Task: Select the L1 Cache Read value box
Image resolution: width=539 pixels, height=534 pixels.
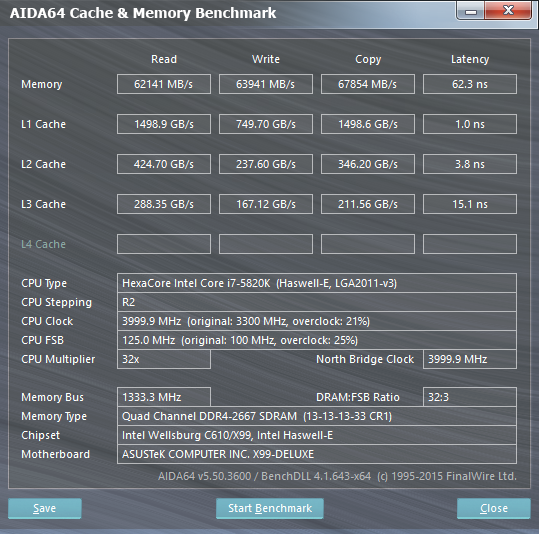Action: [164, 124]
